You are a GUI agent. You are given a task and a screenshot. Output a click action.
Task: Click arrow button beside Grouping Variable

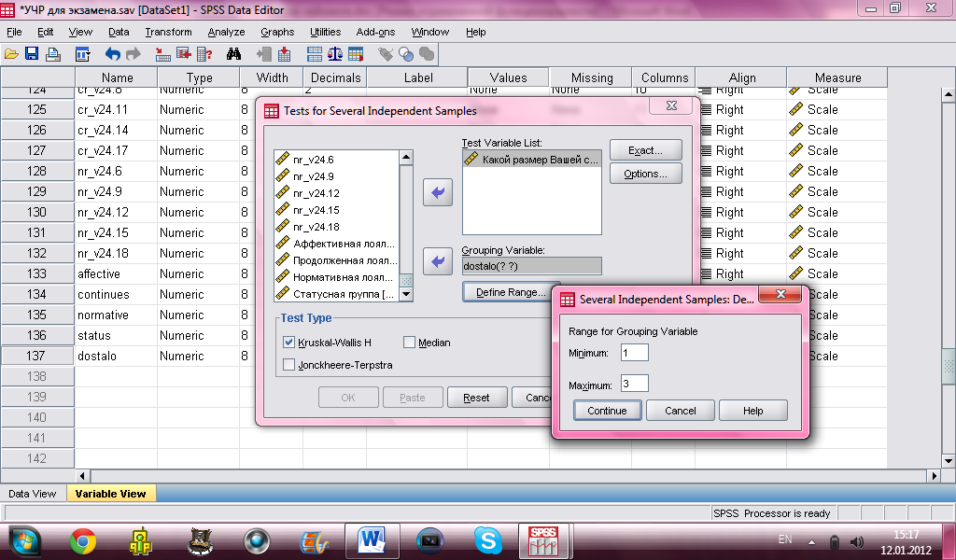[x=438, y=262]
